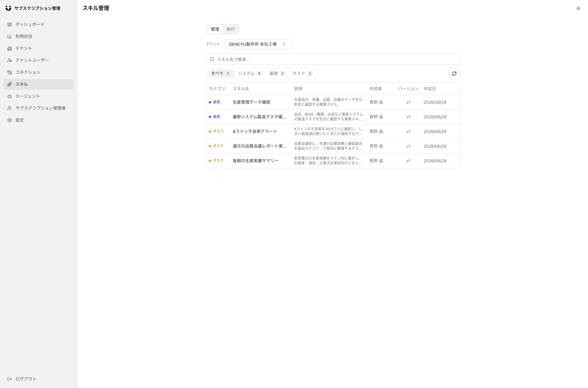Click バージョン column header
The image size is (588, 388).
408,89
